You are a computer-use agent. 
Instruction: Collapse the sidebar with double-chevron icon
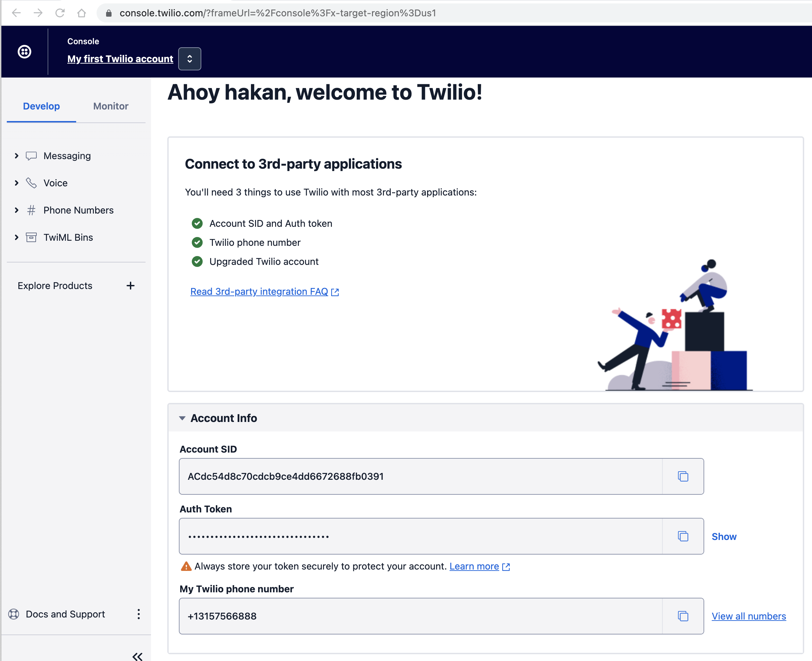(x=137, y=656)
